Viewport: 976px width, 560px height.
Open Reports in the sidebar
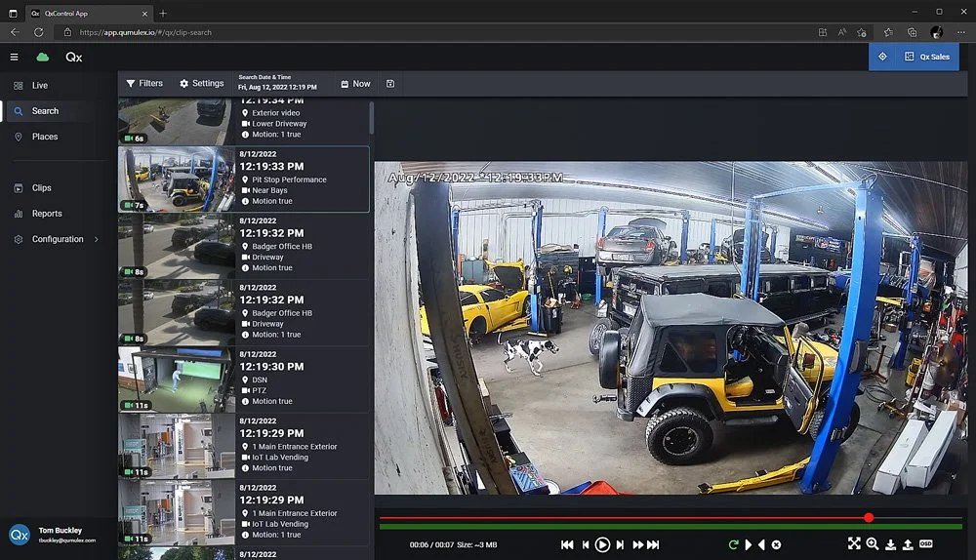pyautogui.click(x=47, y=214)
